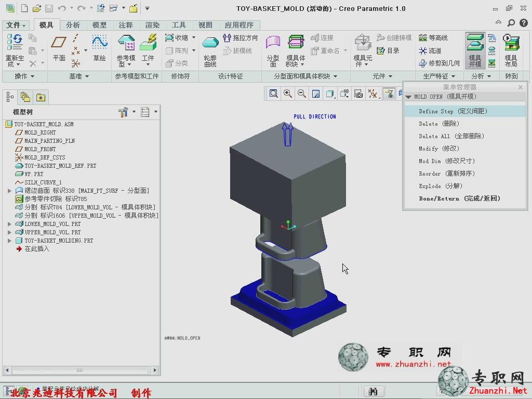The height and width of the screenshot is (399, 532).
Task: Click Done/Return (完成/返回)
Action: (x=465, y=198)
